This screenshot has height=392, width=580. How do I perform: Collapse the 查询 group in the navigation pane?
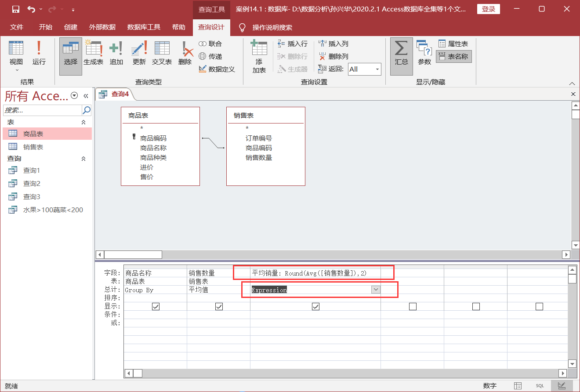(83, 159)
